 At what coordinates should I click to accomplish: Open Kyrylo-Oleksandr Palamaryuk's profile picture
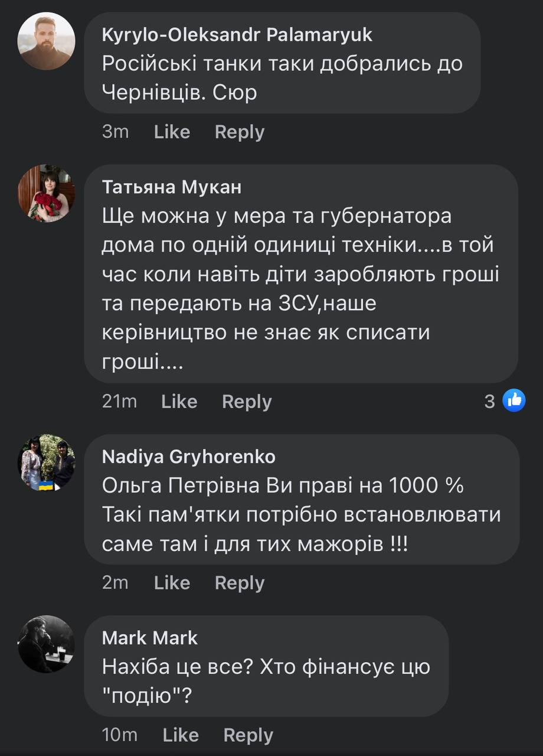(x=47, y=41)
